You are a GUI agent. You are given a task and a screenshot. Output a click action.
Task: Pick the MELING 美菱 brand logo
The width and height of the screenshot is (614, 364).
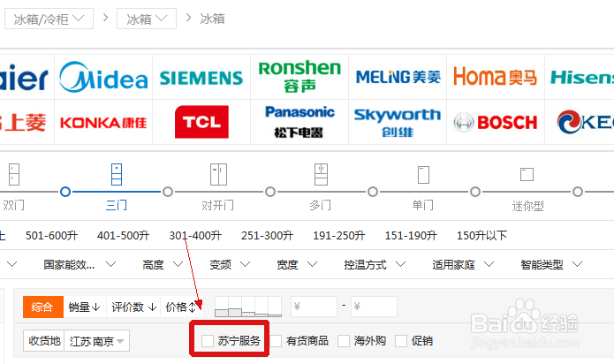click(398, 77)
